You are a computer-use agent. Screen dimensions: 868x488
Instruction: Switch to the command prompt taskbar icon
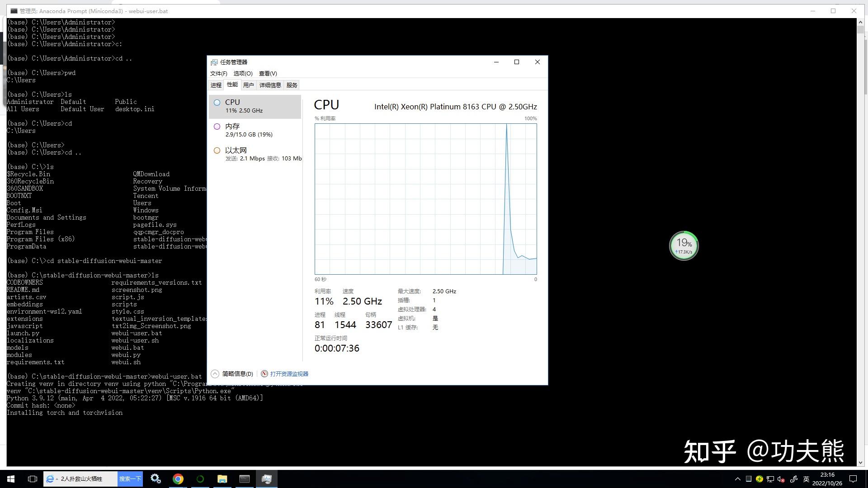pyautogui.click(x=245, y=479)
